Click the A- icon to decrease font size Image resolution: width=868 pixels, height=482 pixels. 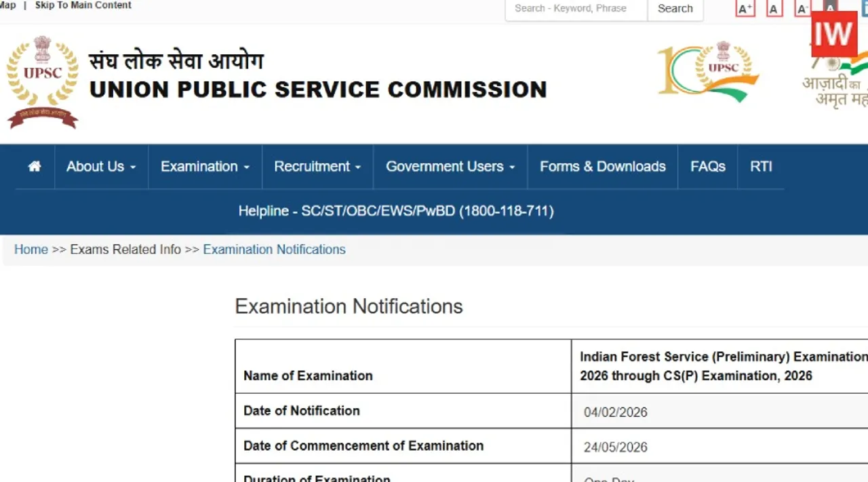(x=802, y=8)
